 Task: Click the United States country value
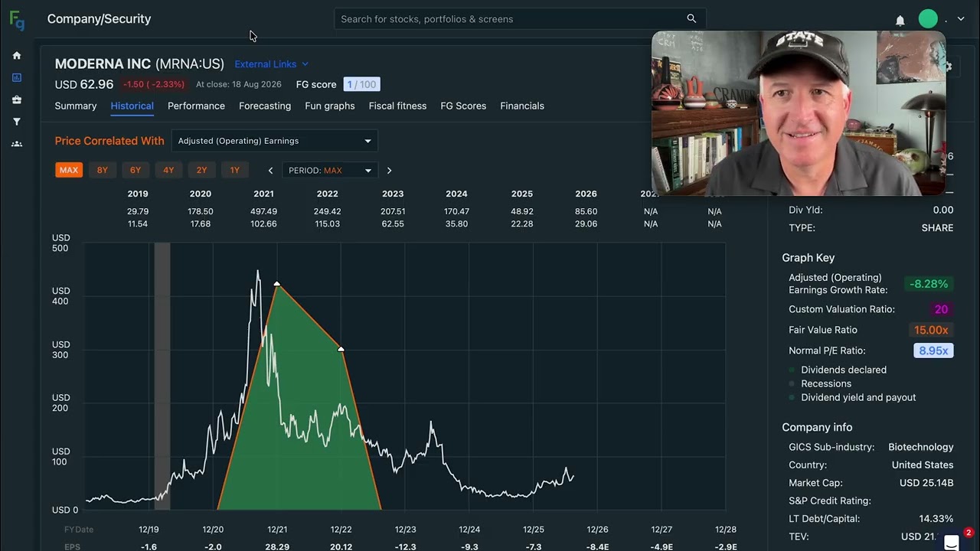pyautogui.click(x=923, y=465)
